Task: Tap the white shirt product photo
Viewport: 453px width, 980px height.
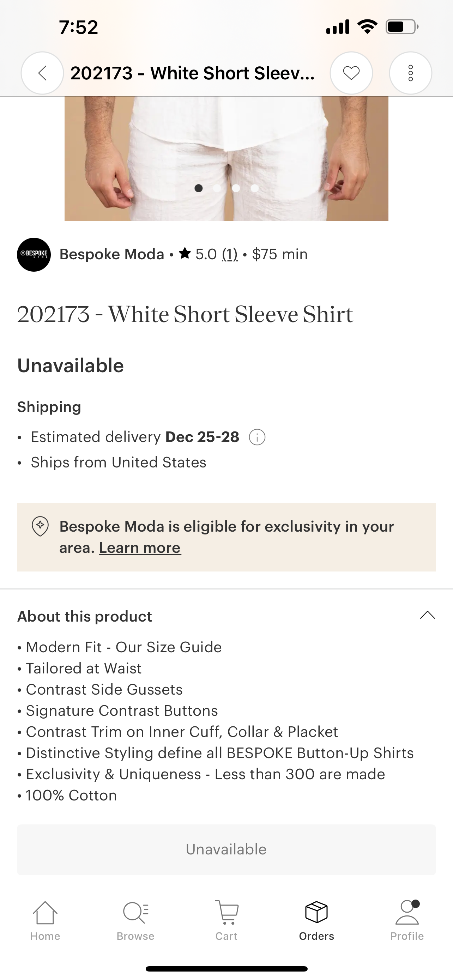Action: coord(226,145)
